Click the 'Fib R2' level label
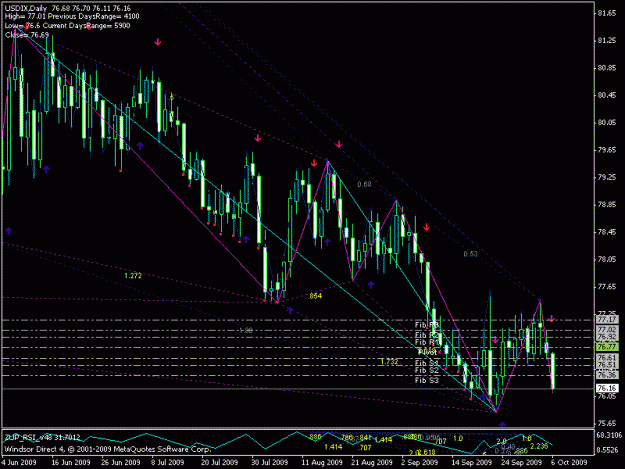This screenshot has width=625, height=469. coord(426,335)
